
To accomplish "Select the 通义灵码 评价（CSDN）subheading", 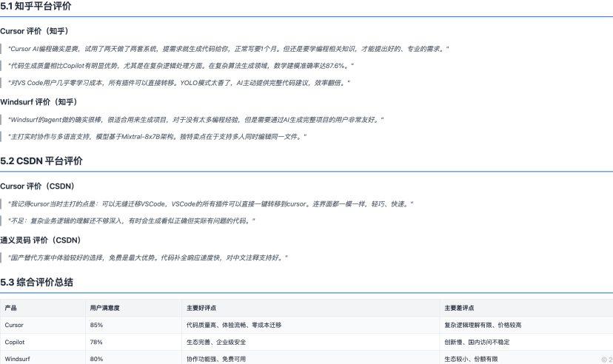I will [41, 240].
